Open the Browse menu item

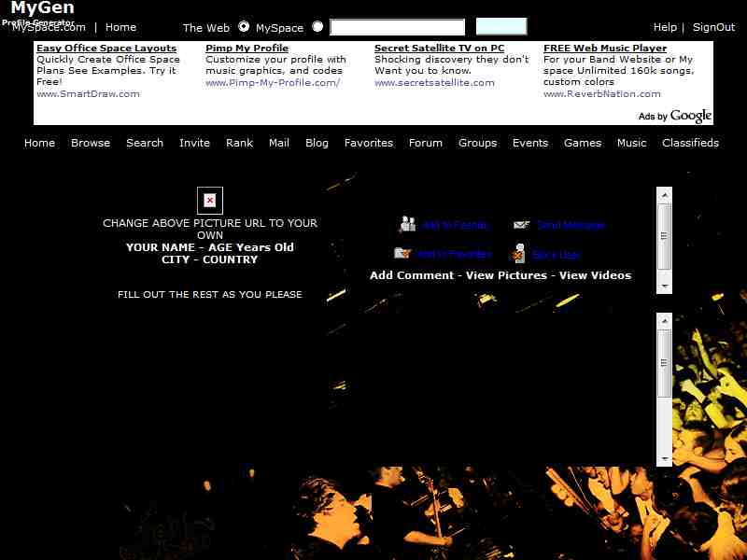click(x=91, y=143)
